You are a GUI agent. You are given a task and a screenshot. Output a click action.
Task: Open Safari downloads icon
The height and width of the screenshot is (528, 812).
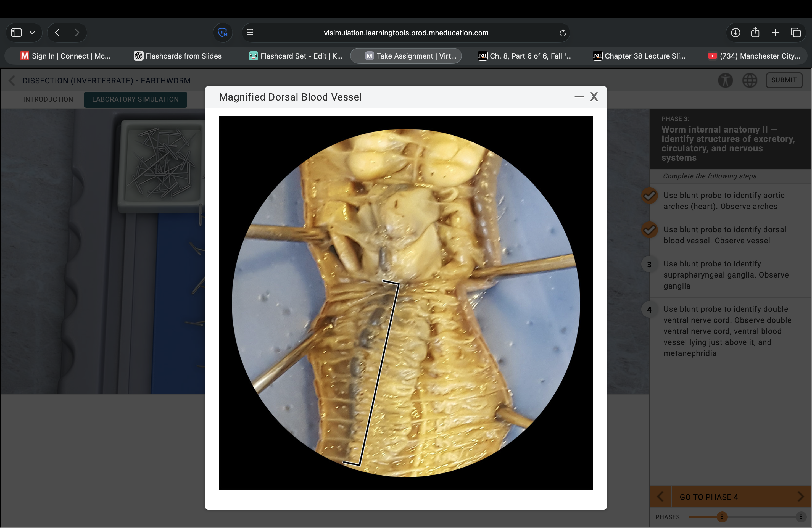coord(735,33)
